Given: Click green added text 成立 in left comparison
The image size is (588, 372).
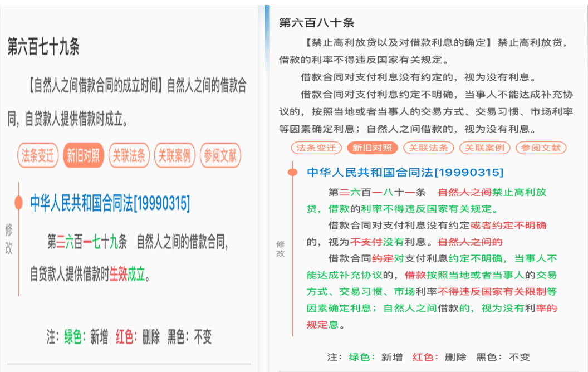Looking at the screenshot, I should click(x=136, y=275).
